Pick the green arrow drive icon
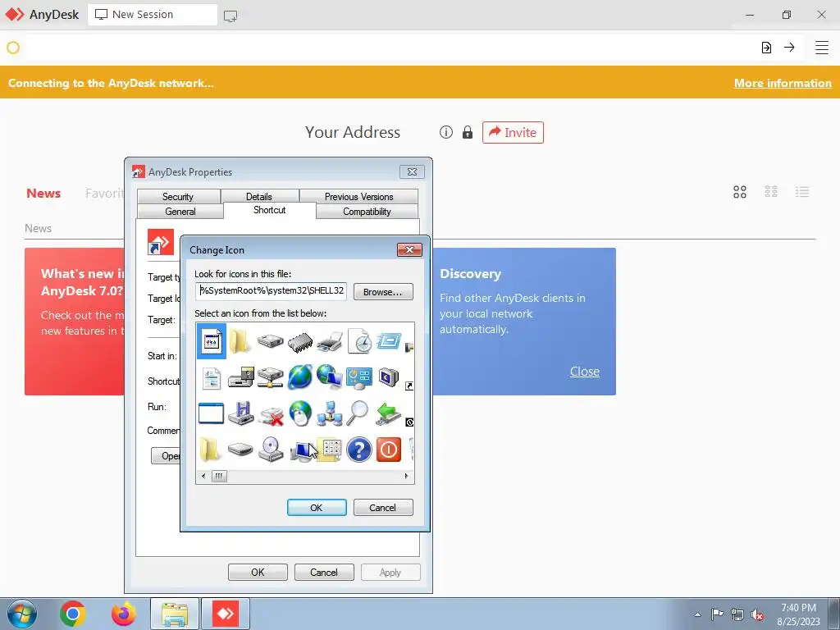This screenshot has height=630, width=840. [x=389, y=413]
